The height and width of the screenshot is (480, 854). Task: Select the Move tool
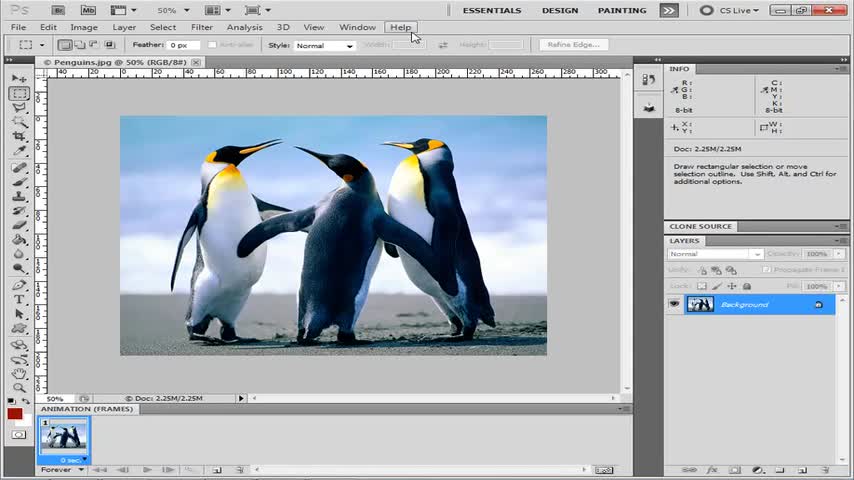click(x=19, y=78)
